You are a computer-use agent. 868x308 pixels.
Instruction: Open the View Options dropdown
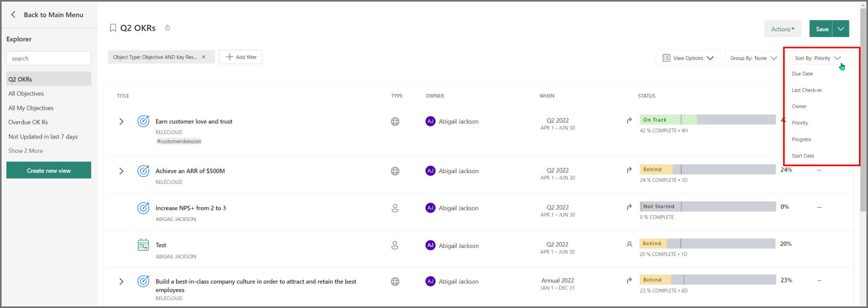pos(688,58)
